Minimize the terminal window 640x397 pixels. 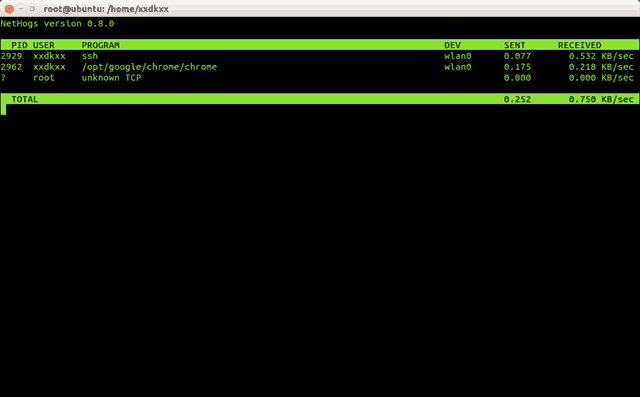[x=21, y=8]
